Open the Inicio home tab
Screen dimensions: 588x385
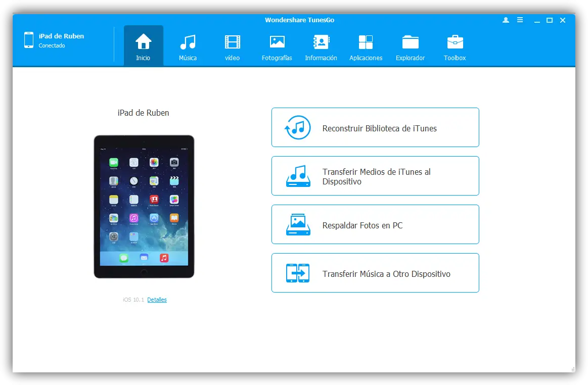pyautogui.click(x=143, y=46)
